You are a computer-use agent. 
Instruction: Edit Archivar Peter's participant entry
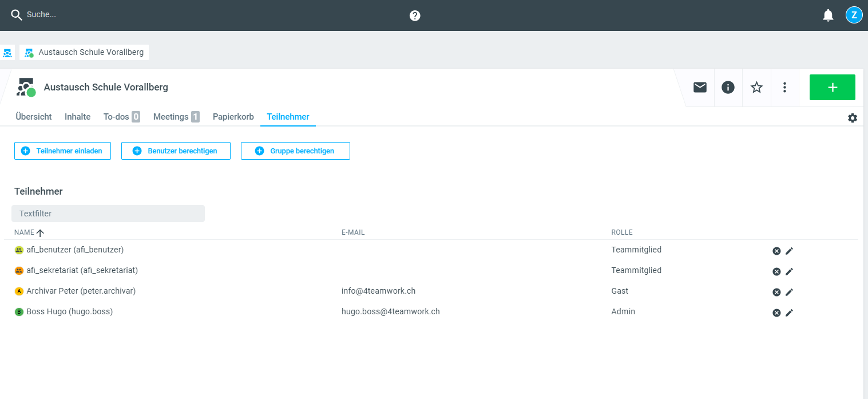789,292
